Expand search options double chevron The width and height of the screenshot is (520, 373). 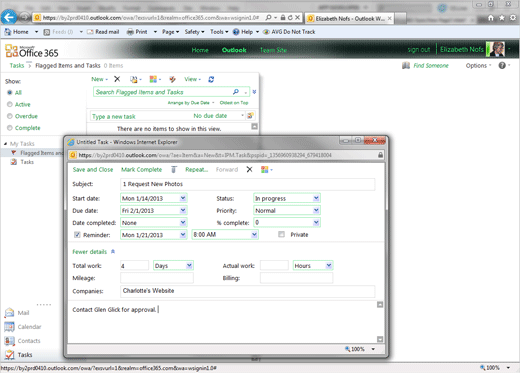tap(254, 92)
